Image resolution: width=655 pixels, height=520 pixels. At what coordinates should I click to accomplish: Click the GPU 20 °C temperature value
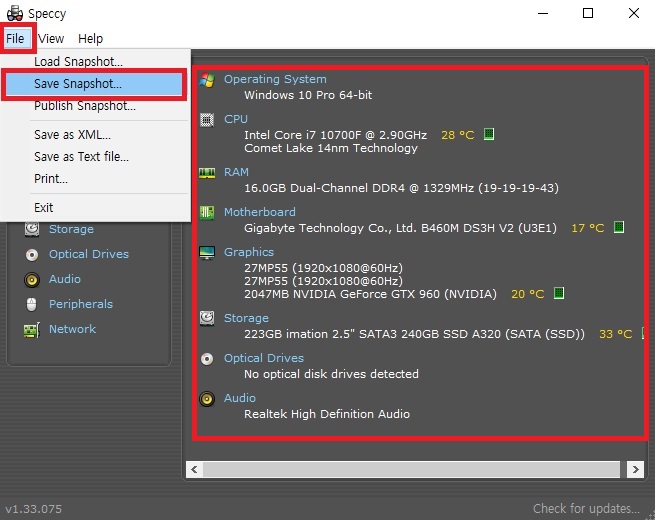point(528,294)
